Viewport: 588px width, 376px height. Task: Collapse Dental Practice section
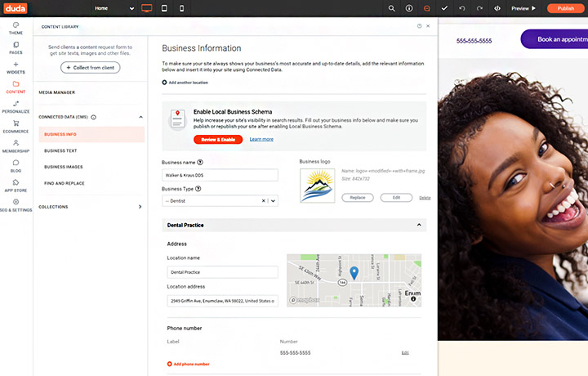(x=419, y=225)
